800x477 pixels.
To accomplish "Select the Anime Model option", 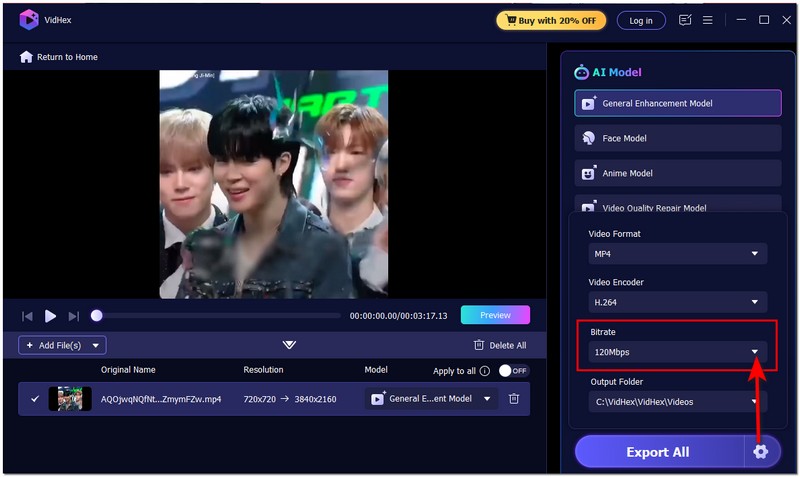I will coord(677,173).
